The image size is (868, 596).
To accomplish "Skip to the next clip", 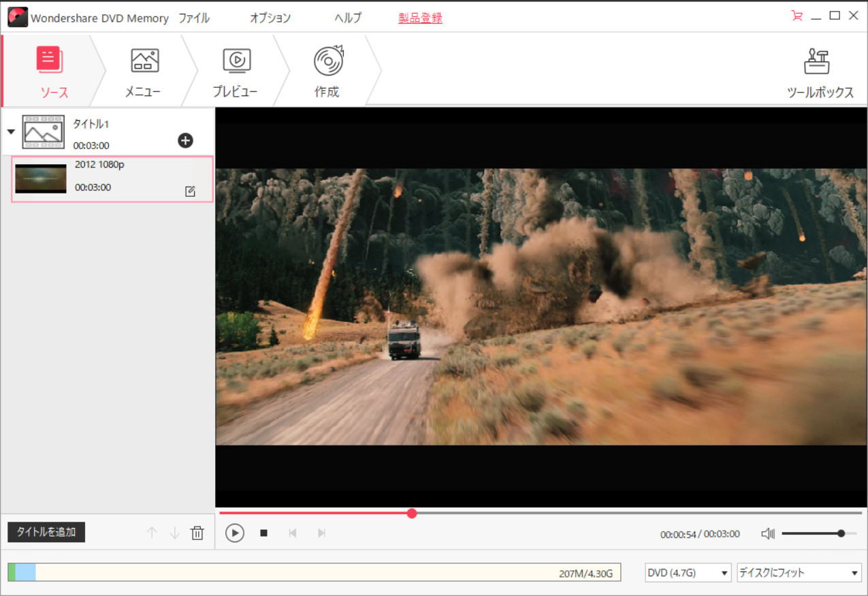I will (x=321, y=533).
